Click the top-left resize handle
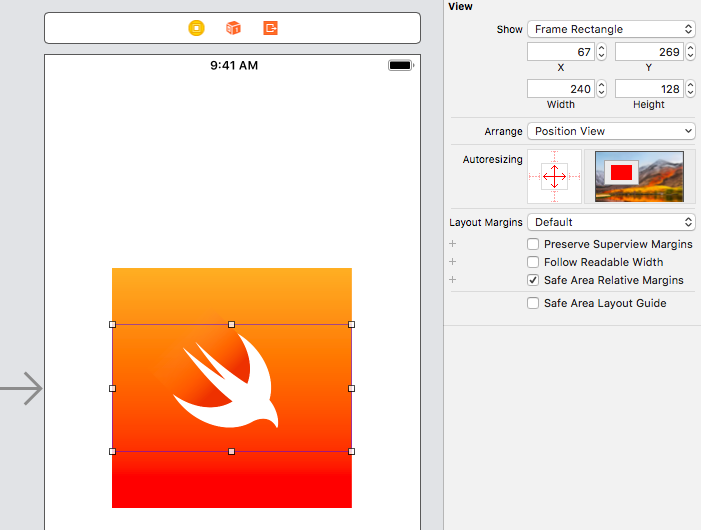Screen dimensions: 701x530 coord(112,324)
